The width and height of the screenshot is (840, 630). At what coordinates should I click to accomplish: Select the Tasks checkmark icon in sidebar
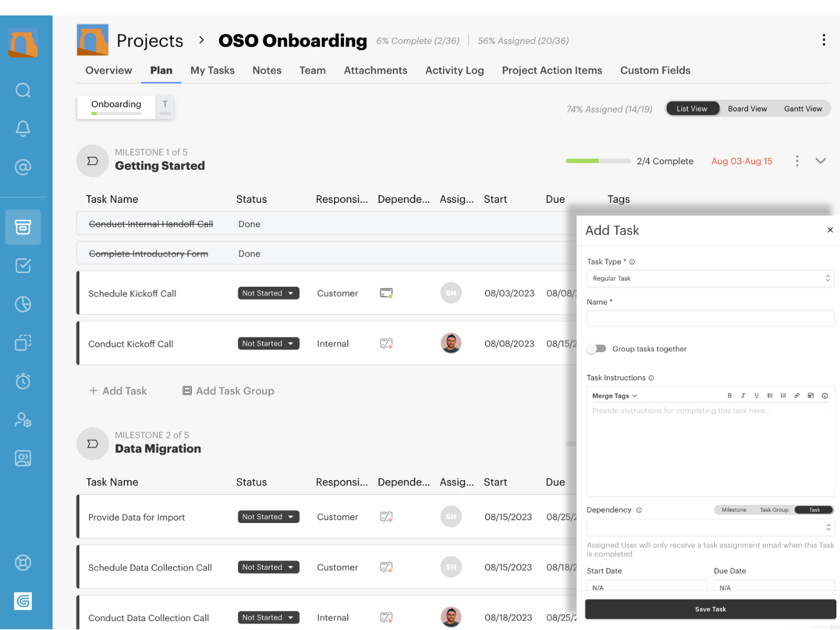point(23,266)
